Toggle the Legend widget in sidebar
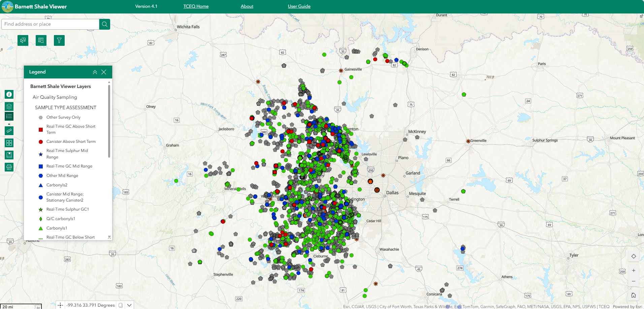The width and height of the screenshot is (644, 309). point(9,117)
